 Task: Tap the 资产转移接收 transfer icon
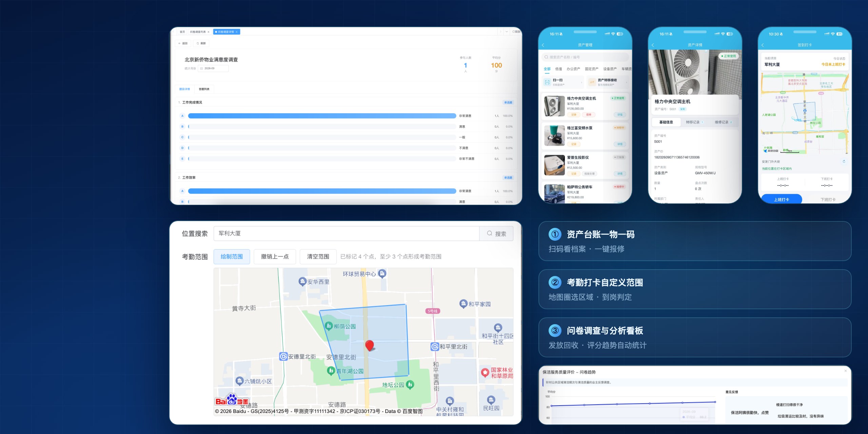tap(592, 82)
